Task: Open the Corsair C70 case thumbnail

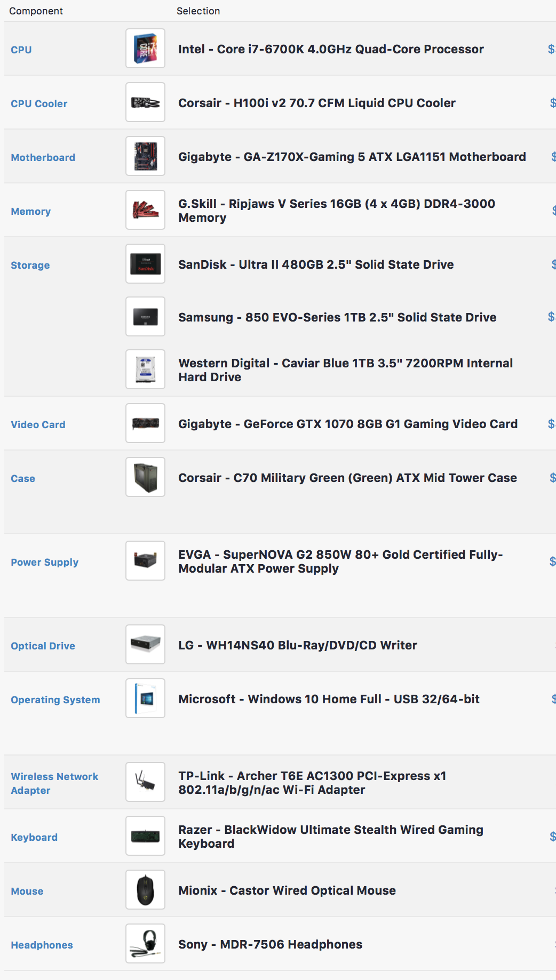Action: pyautogui.click(x=145, y=477)
